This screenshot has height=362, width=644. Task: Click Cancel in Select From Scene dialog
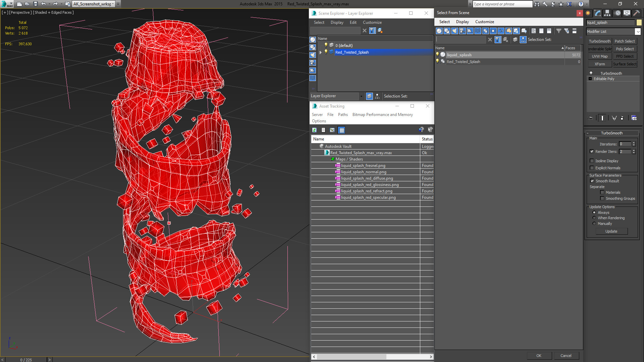click(x=566, y=356)
